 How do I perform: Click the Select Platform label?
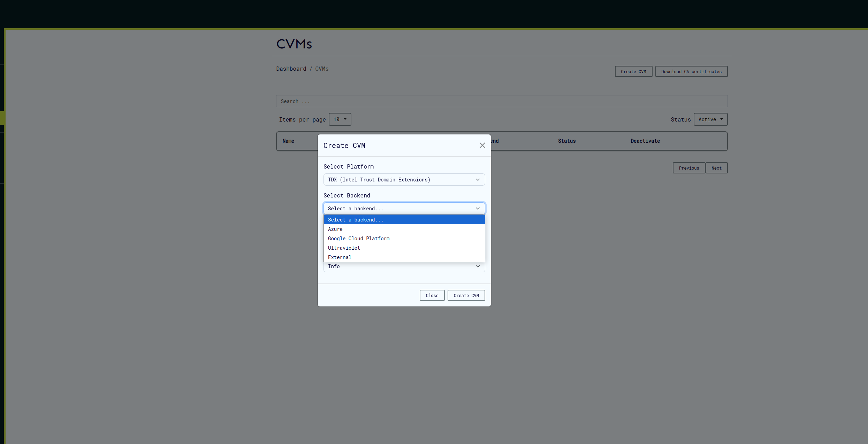click(x=349, y=167)
